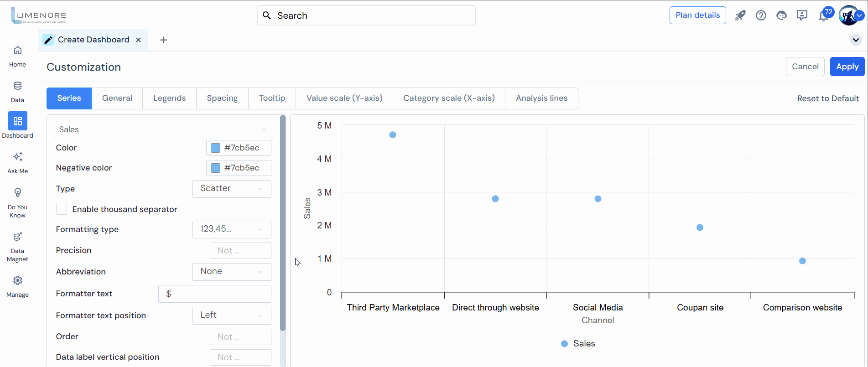Open the Data section icon
The width and height of the screenshot is (868, 367).
click(x=17, y=86)
